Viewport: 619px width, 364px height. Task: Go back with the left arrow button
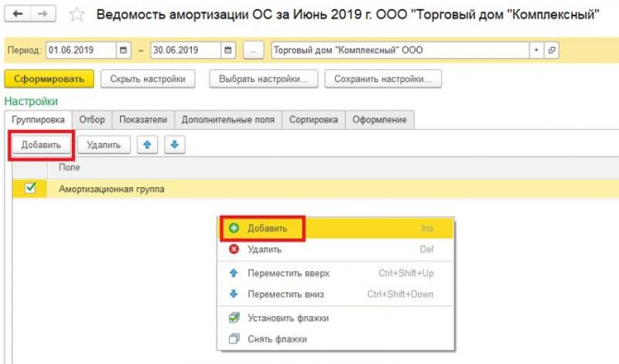coord(18,14)
